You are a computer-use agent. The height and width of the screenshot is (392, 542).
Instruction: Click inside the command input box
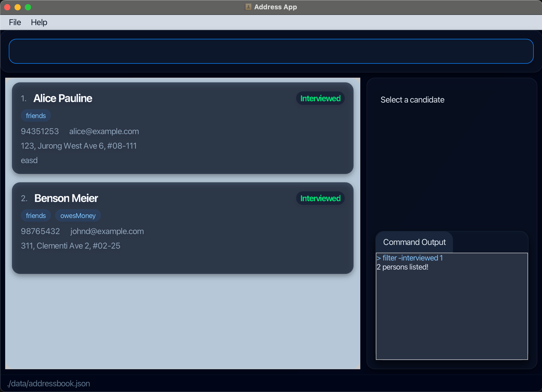271,51
